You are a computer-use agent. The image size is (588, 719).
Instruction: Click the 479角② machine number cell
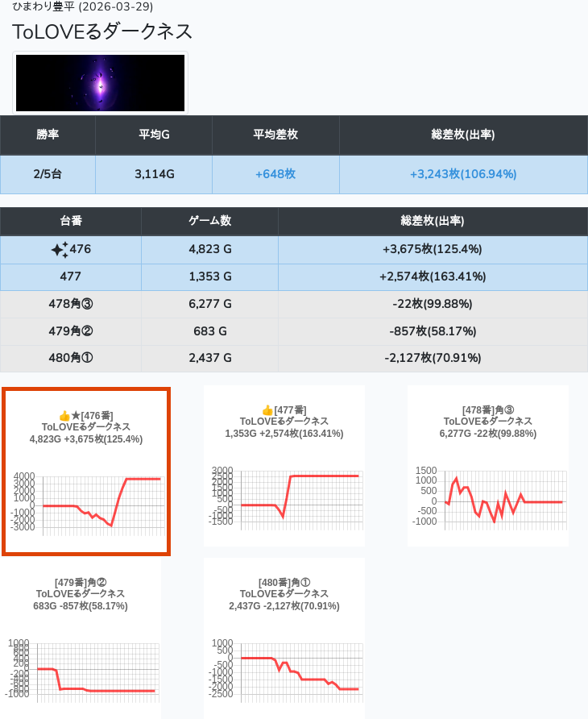coord(71,331)
